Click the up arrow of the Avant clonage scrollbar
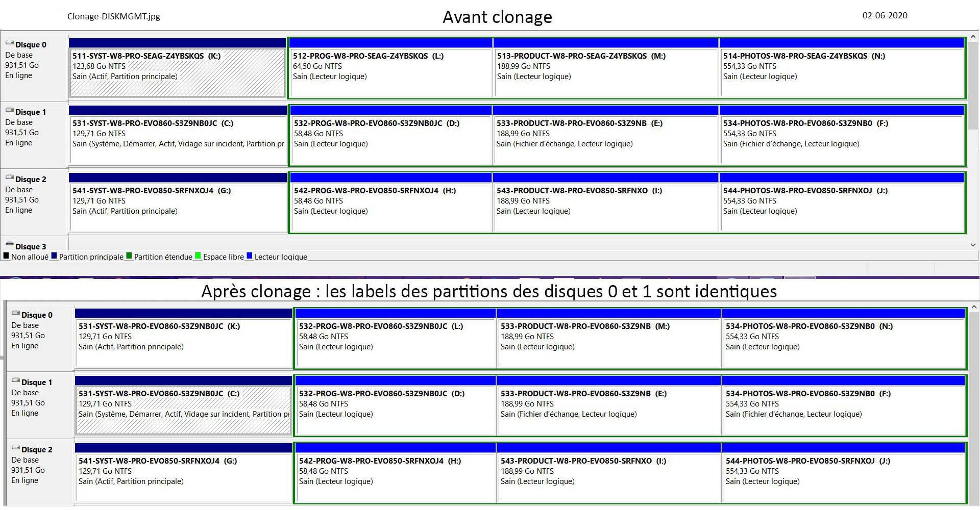The width and height of the screenshot is (980, 510). (973, 37)
